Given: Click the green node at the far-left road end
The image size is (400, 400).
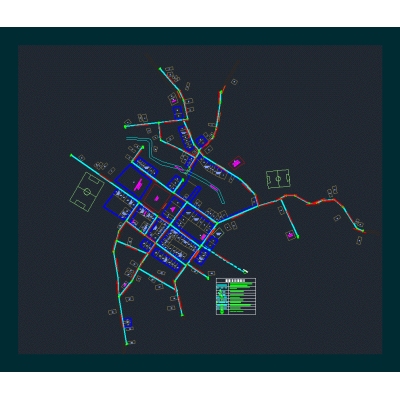Looking at the screenshot, I should point(71,155).
